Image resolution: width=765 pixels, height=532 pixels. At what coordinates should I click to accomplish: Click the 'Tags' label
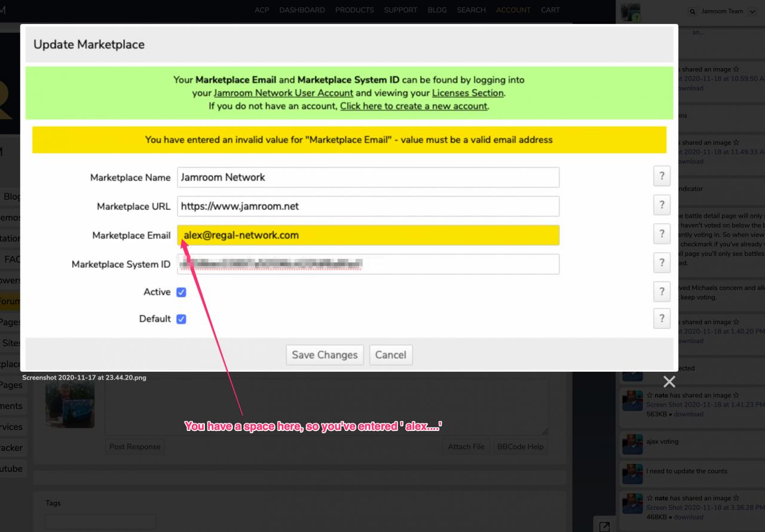click(x=53, y=503)
